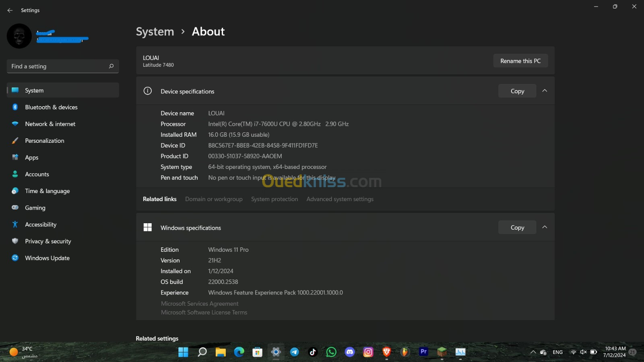Open the clock and date flyout

click(x=615, y=352)
